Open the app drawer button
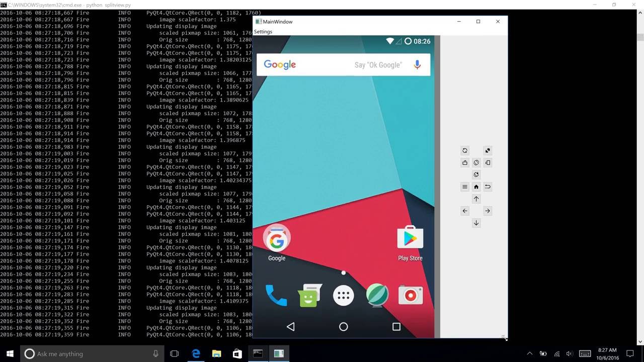 pyautogui.click(x=344, y=296)
